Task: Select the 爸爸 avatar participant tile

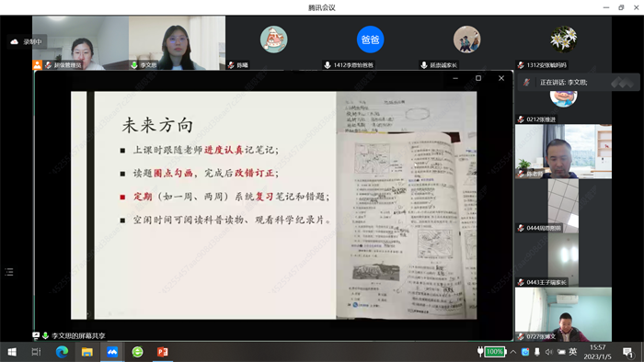Action: (370, 42)
